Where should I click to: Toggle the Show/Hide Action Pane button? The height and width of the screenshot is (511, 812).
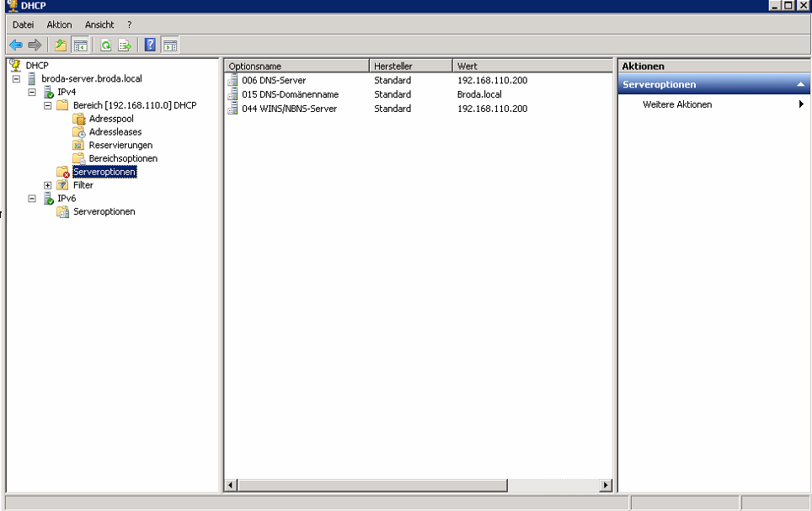click(170, 45)
